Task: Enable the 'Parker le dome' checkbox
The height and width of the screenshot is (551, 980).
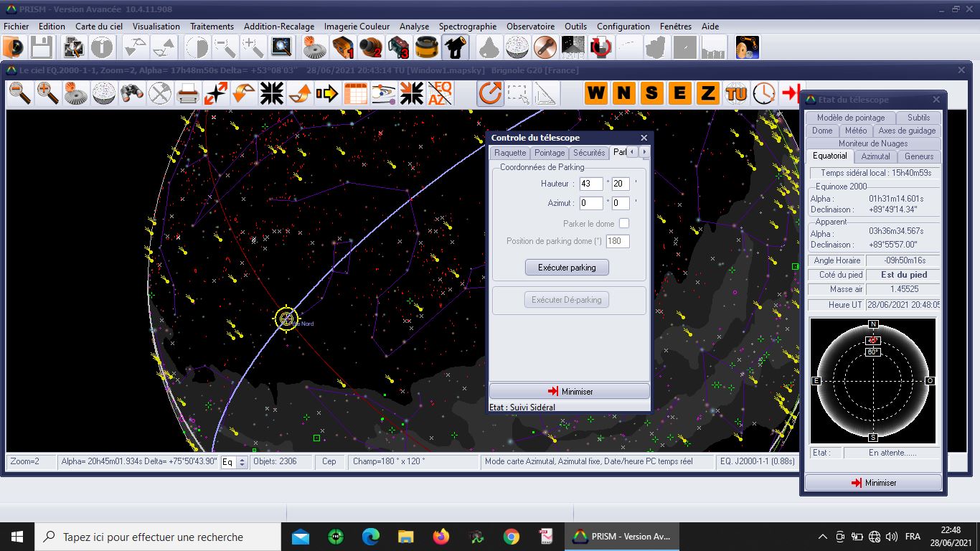Action: pyautogui.click(x=624, y=224)
